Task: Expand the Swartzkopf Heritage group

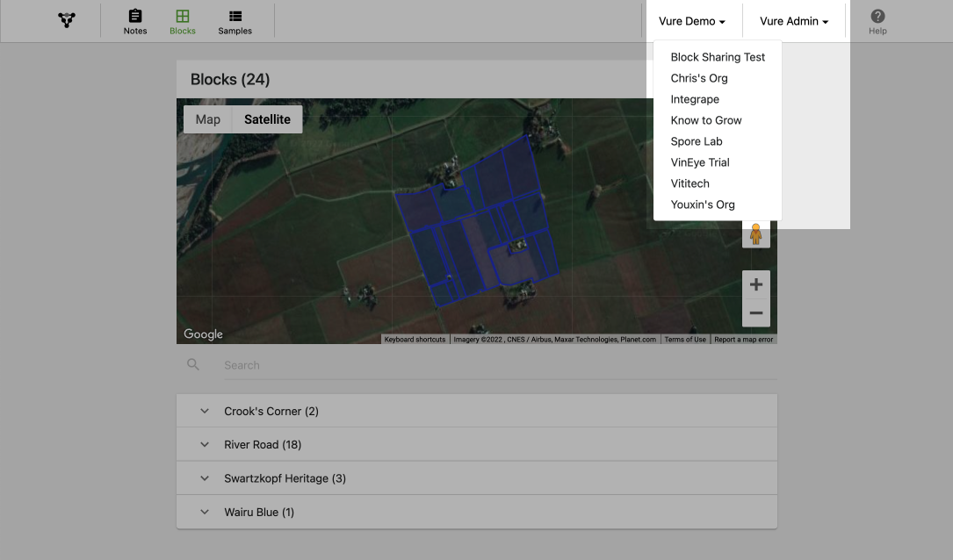Action: coord(205,478)
